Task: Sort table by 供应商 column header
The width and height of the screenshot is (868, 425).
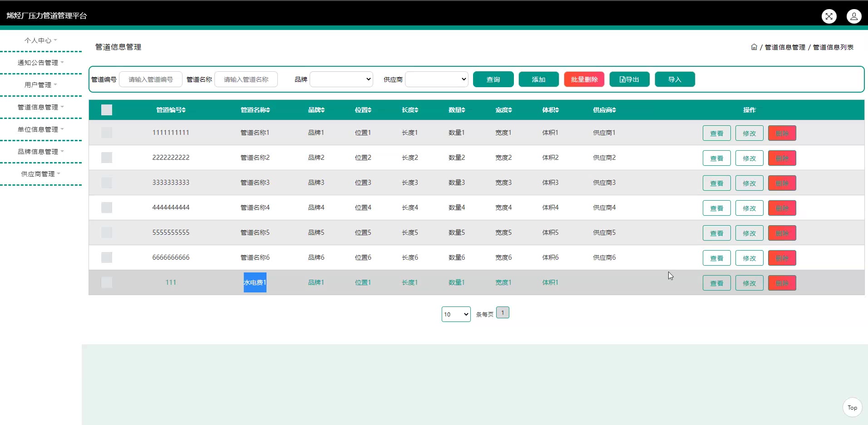Action: coord(604,110)
